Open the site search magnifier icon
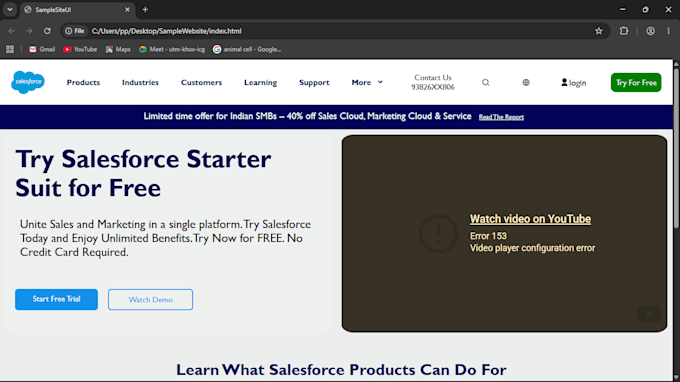Screen dimensions: 680x382 coord(486,82)
